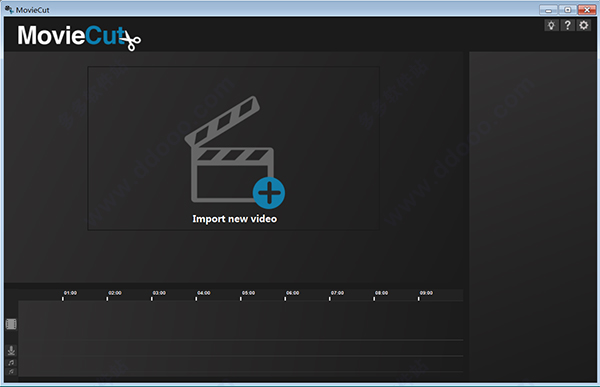Select the video track filmstrip icon
The width and height of the screenshot is (600, 387).
(11, 324)
